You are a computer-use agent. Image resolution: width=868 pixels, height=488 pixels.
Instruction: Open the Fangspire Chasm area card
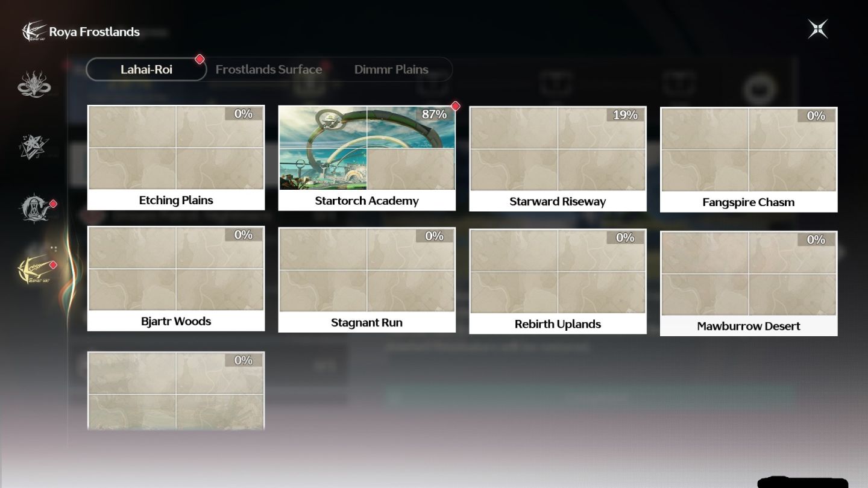(x=749, y=160)
